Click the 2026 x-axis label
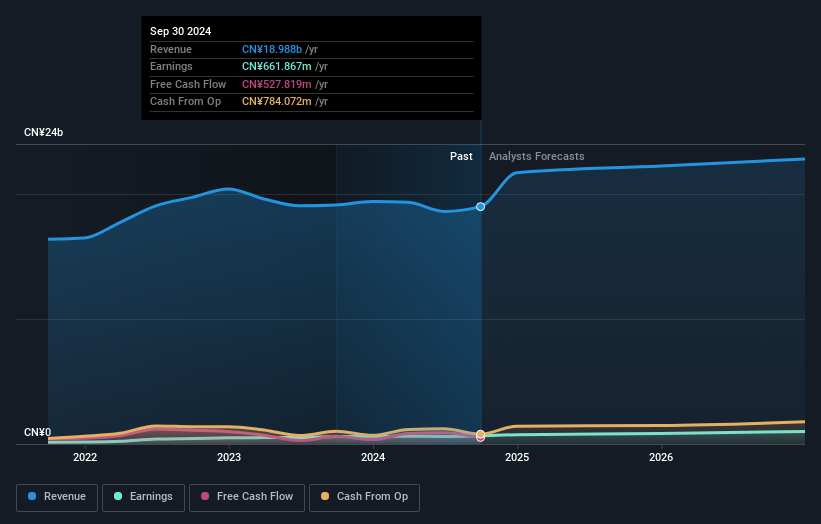 (661, 457)
